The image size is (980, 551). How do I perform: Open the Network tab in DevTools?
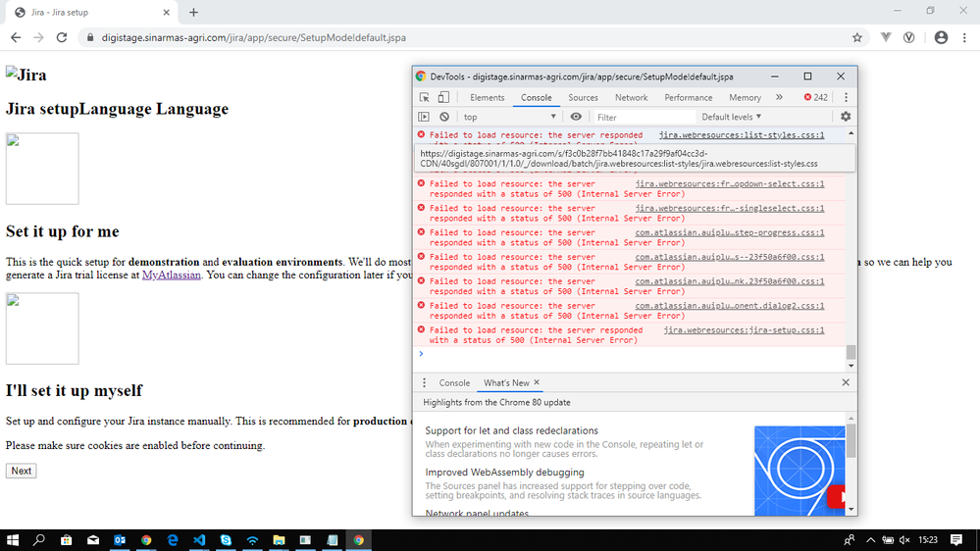tap(631, 97)
